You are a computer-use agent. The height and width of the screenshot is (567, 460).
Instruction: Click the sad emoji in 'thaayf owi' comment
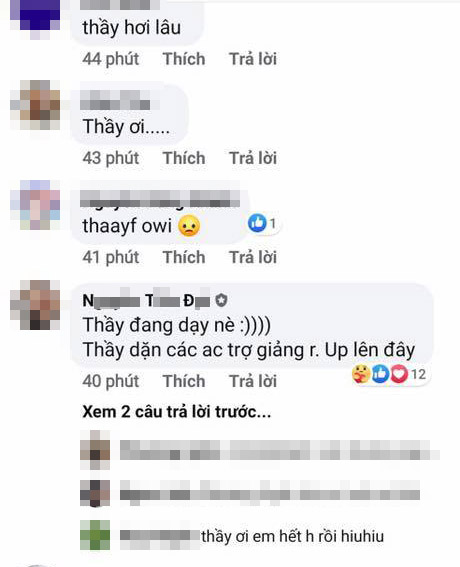click(x=189, y=226)
